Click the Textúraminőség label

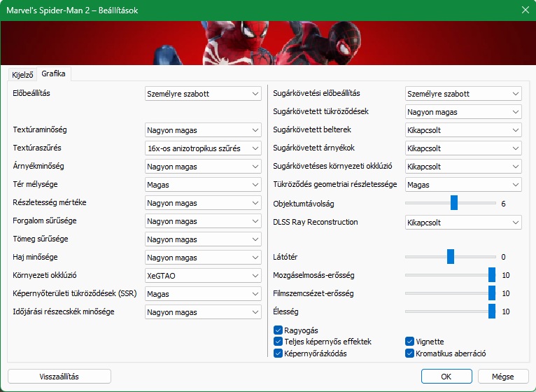40,129
